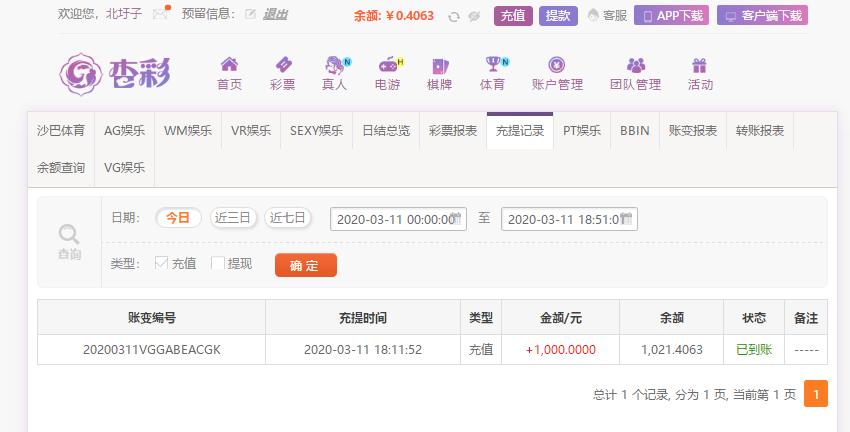Switch to the 日结总览 tab
This screenshot has width=850, height=432.
[386, 131]
